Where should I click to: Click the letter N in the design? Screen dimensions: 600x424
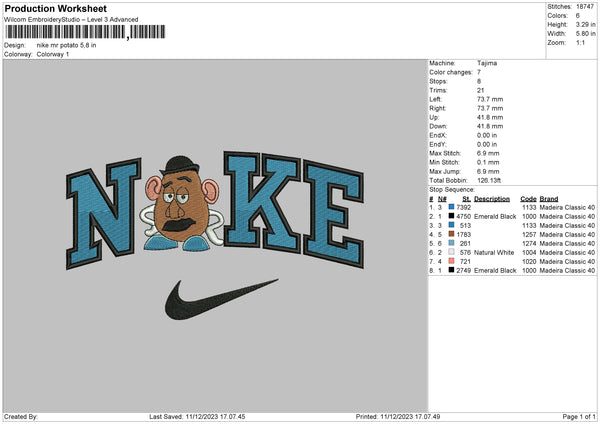(x=103, y=213)
